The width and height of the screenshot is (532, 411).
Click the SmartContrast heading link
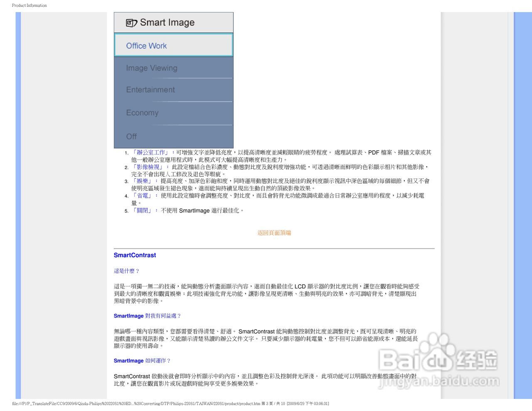click(x=135, y=255)
